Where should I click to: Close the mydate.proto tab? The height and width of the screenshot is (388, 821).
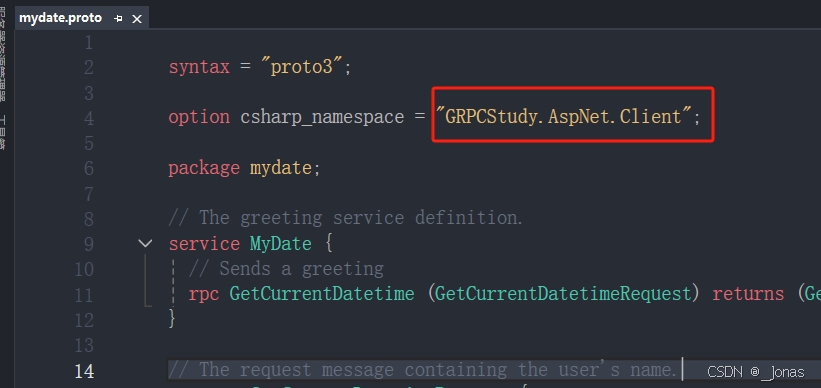point(137,18)
